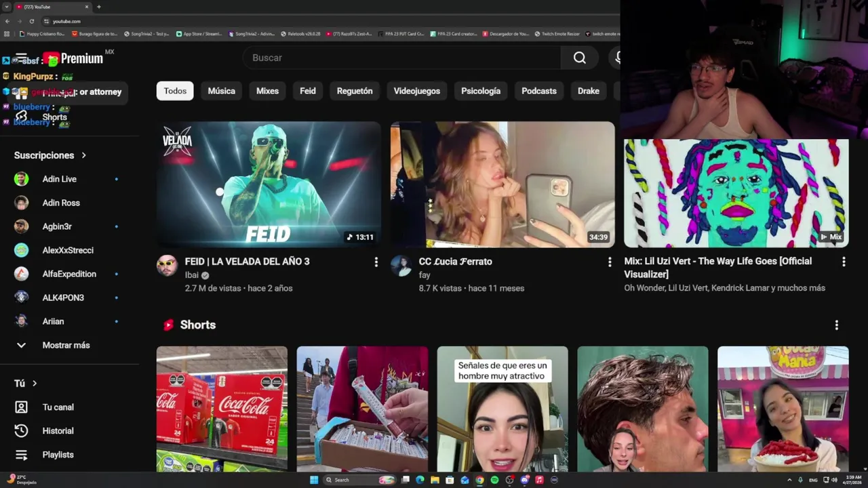Select the Música filter chip
Screen dimensions: 868x488
tap(222, 91)
